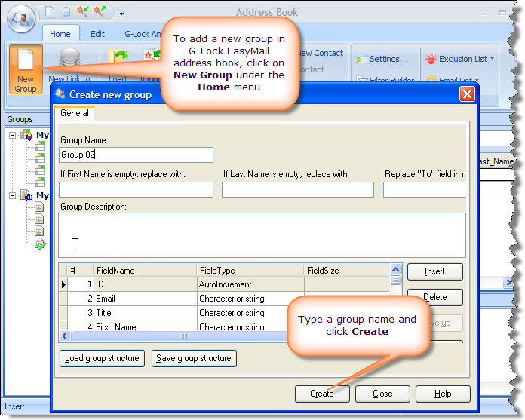Click the Last_Name column header in Address Book
The height and width of the screenshot is (420, 525).
(x=496, y=161)
